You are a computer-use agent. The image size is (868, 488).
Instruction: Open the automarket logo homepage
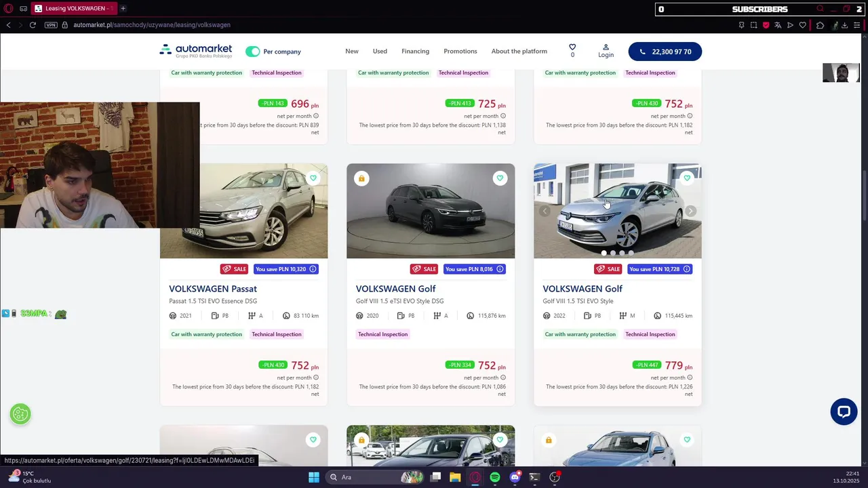point(195,51)
